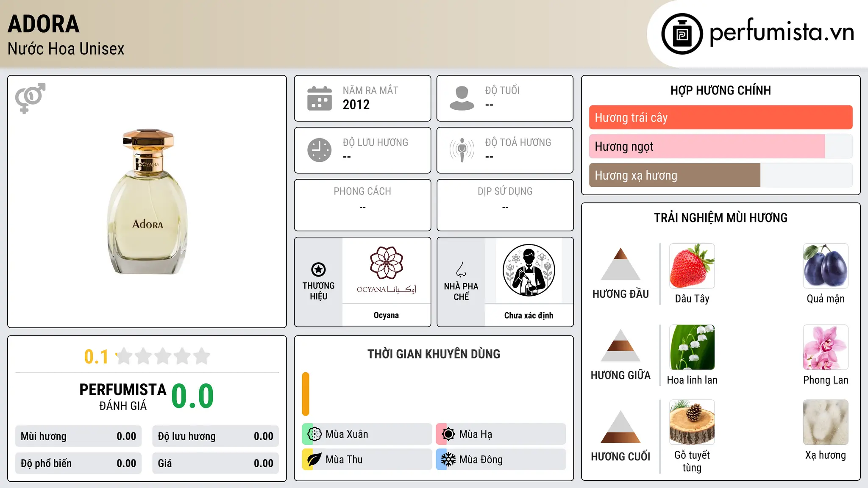Select the Mùa Xuân season button
This screenshot has width=868, height=488.
pyautogui.click(x=367, y=434)
